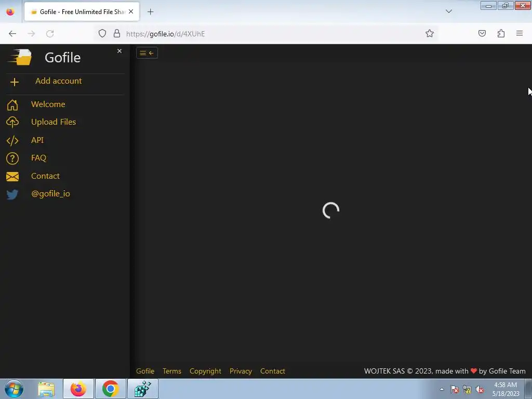532x399 pixels.
Task: Open a new tab with plus button
Action: (x=150, y=12)
